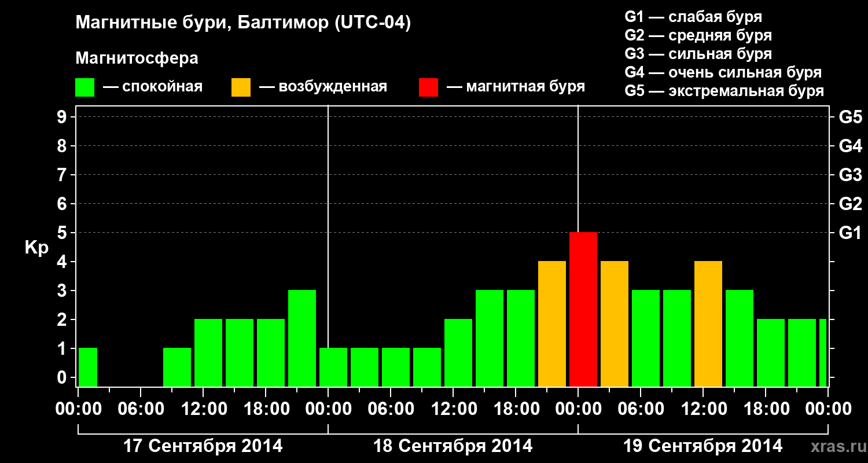868x463 pixels.
Task: Select the narrow green bar at the start of 17 Сентября
Action: pyautogui.click(x=88, y=368)
